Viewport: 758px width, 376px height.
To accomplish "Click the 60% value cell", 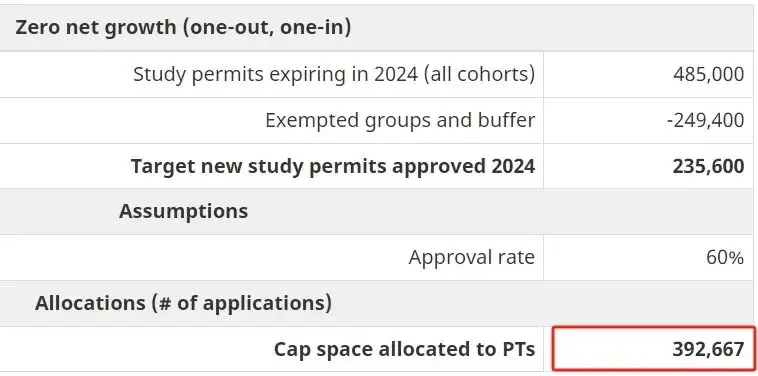I will click(648, 258).
